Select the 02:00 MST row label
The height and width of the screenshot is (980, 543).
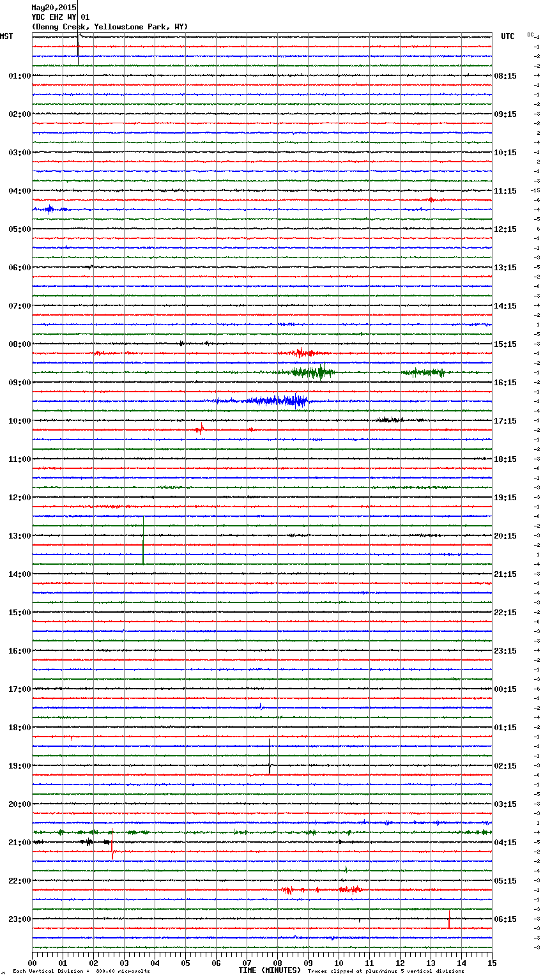point(20,114)
